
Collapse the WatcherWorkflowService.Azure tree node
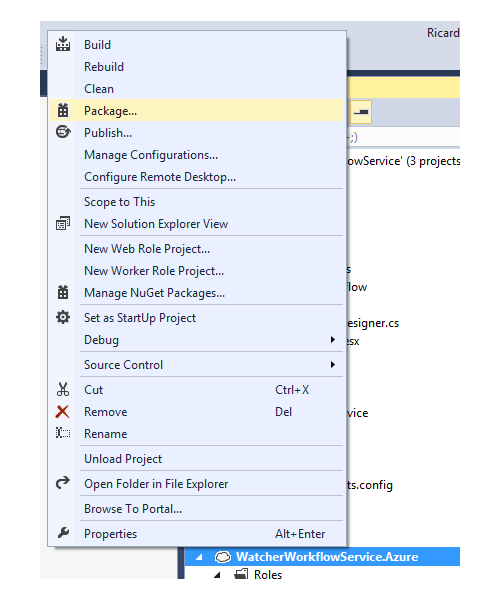(x=199, y=557)
